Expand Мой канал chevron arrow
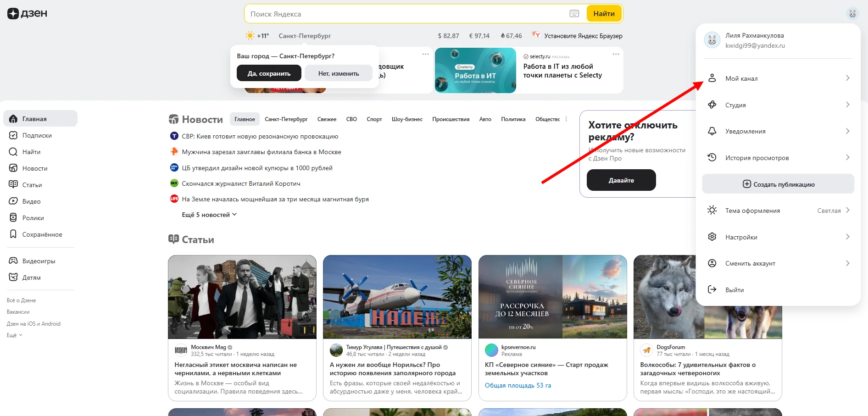Image resolution: width=868 pixels, height=416 pixels. tap(848, 78)
